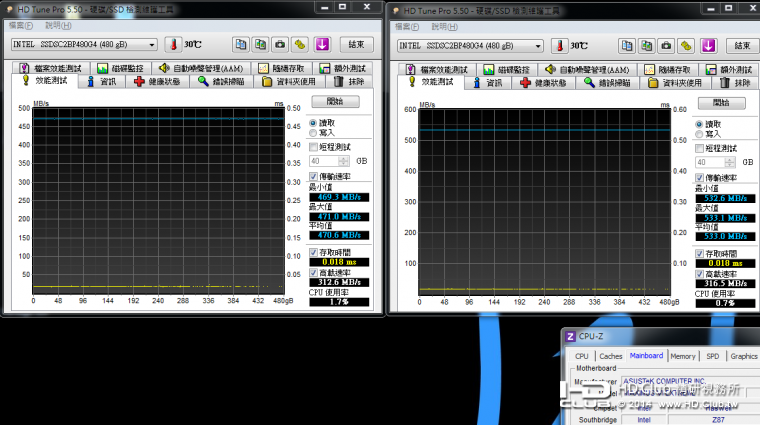Click purple down arrow icon in right window

coord(708,46)
